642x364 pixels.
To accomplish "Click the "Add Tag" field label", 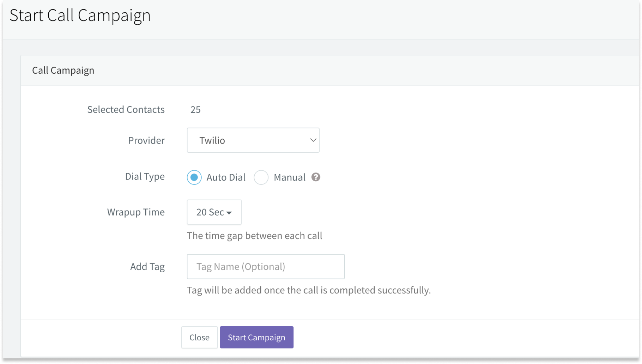I will (x=147, y=266).
